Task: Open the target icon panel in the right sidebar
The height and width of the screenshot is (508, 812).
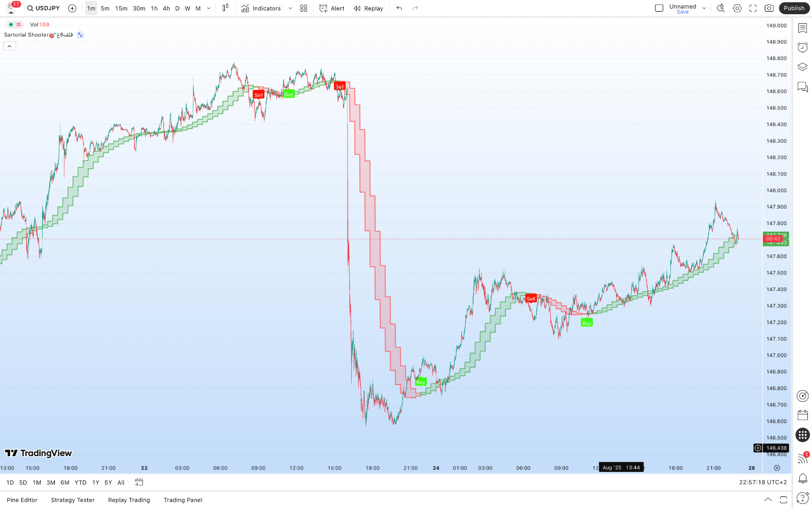Action: pyautogui.click(x=802, y=396)
